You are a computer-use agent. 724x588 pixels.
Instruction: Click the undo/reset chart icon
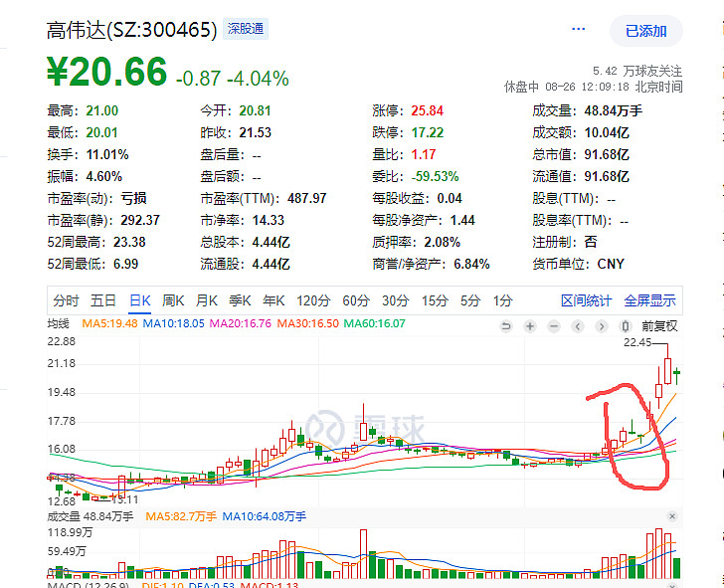pyautogui.click(x=506, y=326)
